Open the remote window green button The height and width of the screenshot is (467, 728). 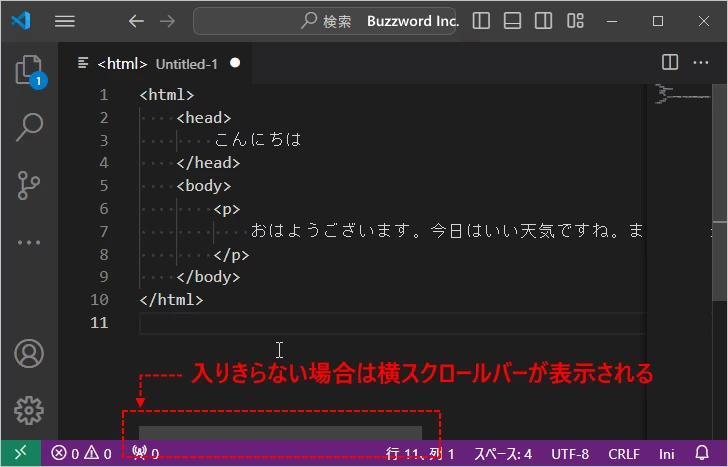[x=21, y=453]
